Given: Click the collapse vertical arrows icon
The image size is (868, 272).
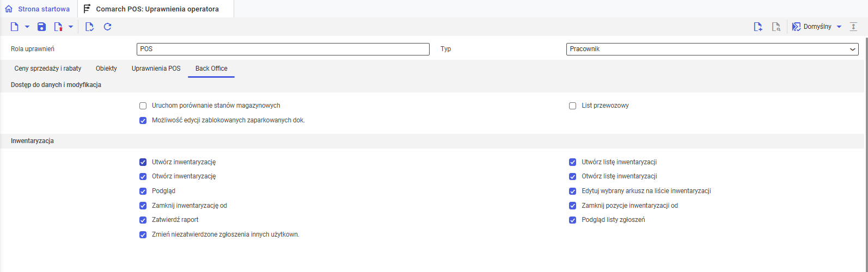Looking at the screenshot, I should tap(853, 27).
